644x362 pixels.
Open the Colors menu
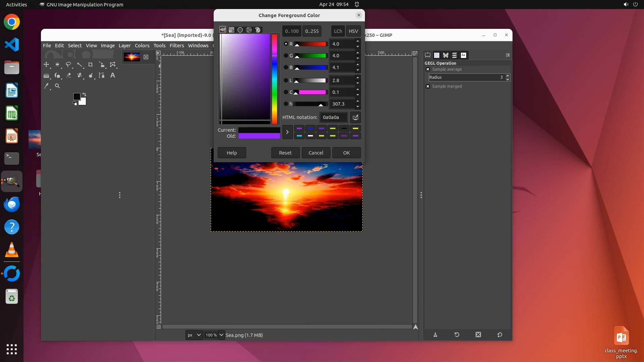tap(142, 46)
